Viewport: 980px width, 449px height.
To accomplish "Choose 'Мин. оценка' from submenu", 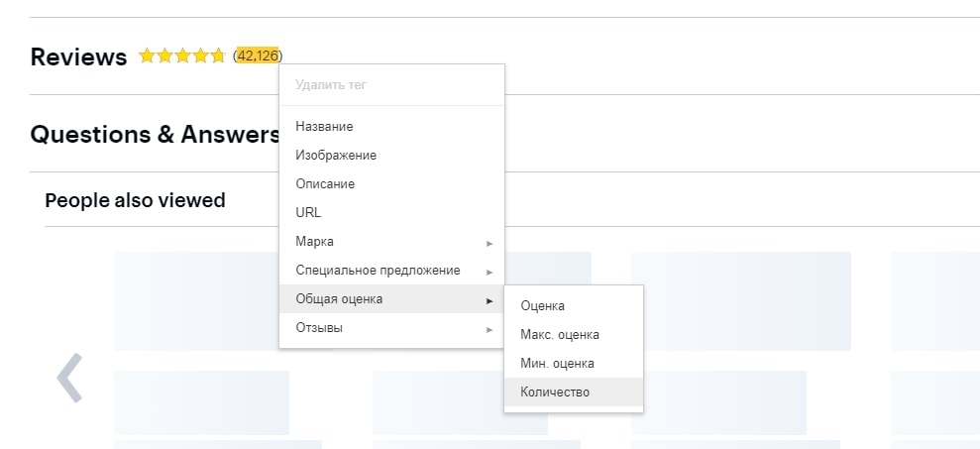I will click(558, 364).
